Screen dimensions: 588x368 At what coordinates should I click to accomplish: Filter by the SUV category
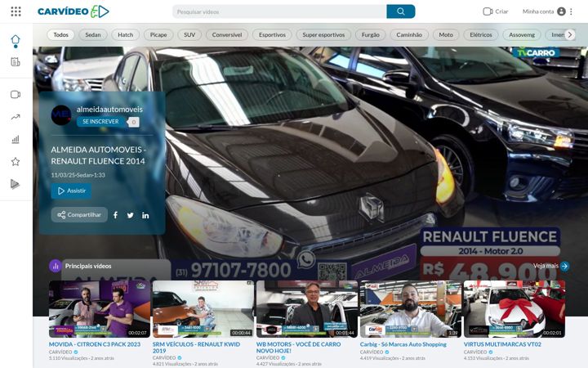(189, 35)
